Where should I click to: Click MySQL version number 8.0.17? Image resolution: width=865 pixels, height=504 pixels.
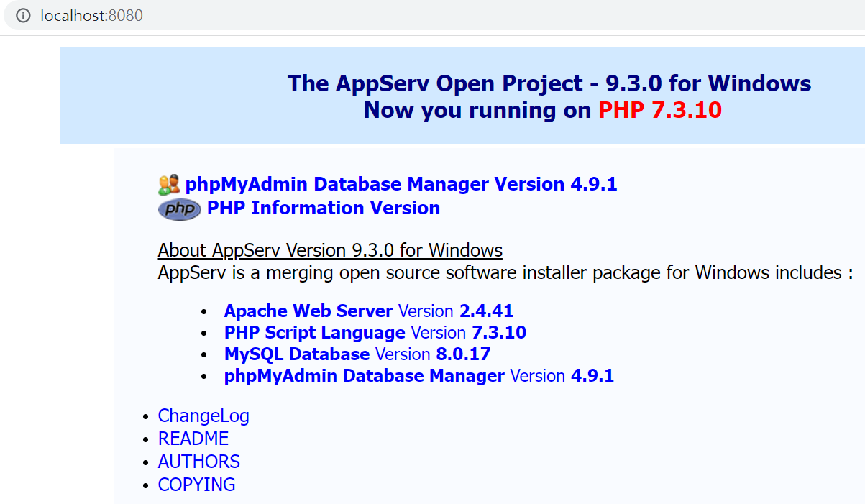[x=464, y=354]
